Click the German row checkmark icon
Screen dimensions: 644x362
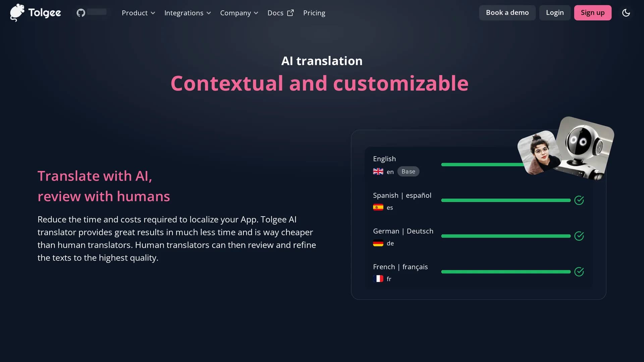(x=579, y=236)
